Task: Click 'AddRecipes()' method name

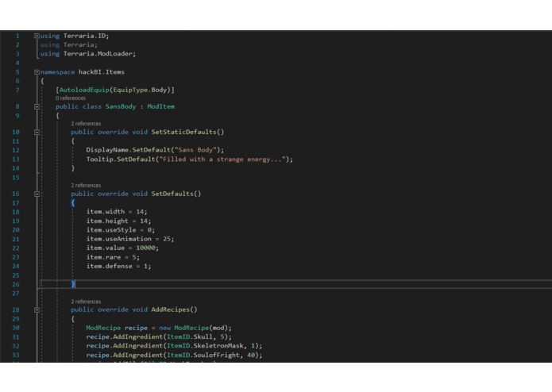Action: click(x=174, y=309)
